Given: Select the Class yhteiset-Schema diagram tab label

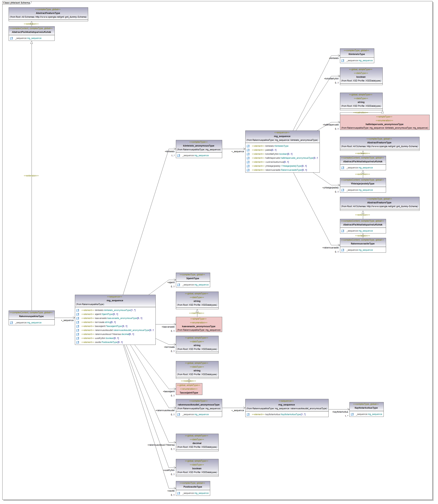Looking at the screenshot, I should tap(17, 3).
